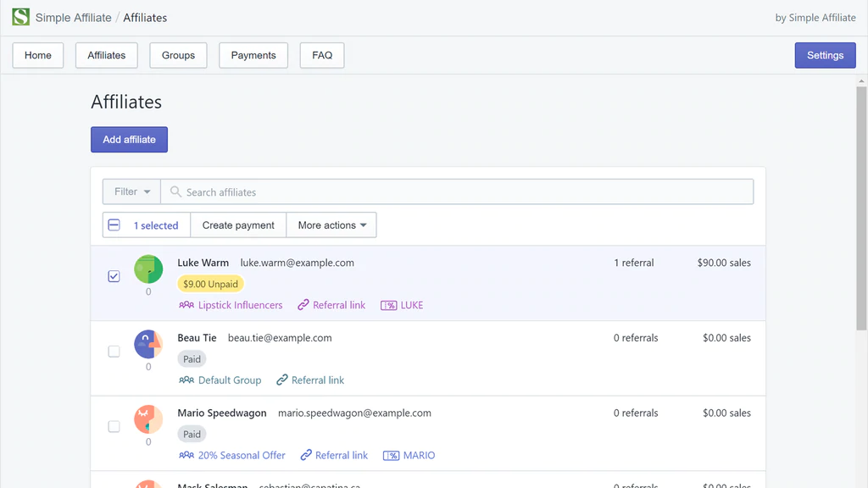This screenshot has width=868, height=488.
Task: Click the Simple Affiliate logo icon
Action: tap(20, 17)
